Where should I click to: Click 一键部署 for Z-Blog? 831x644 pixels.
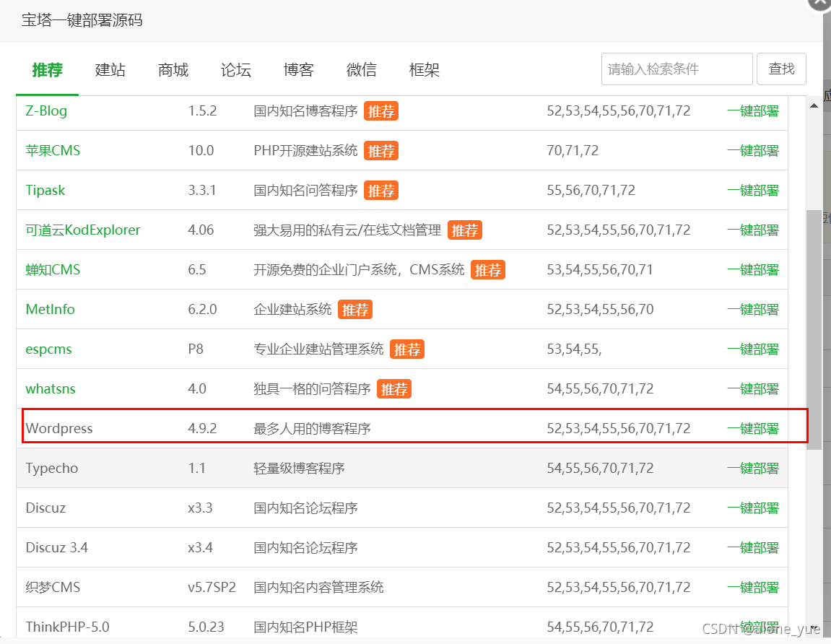tap(753, 110)
